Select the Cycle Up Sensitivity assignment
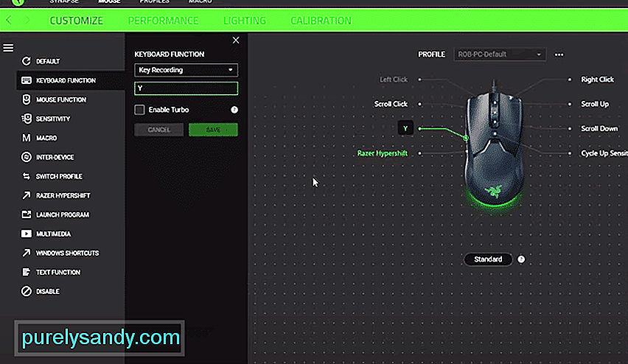Screen dimensions: 628x364 604,153
